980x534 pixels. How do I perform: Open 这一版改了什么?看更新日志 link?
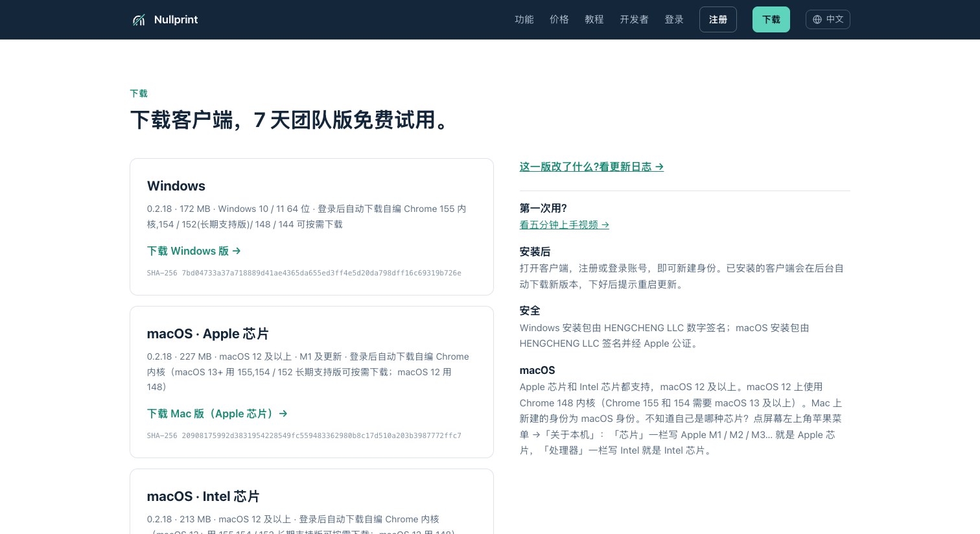[x=592, y=167]
